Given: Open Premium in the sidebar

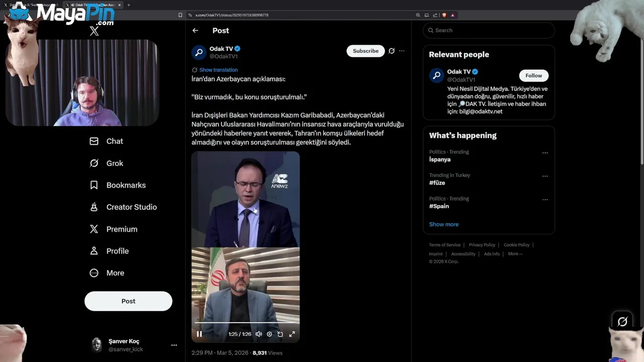Looking at the screenshot, I should pyautogui.click(x=113, y=229).
